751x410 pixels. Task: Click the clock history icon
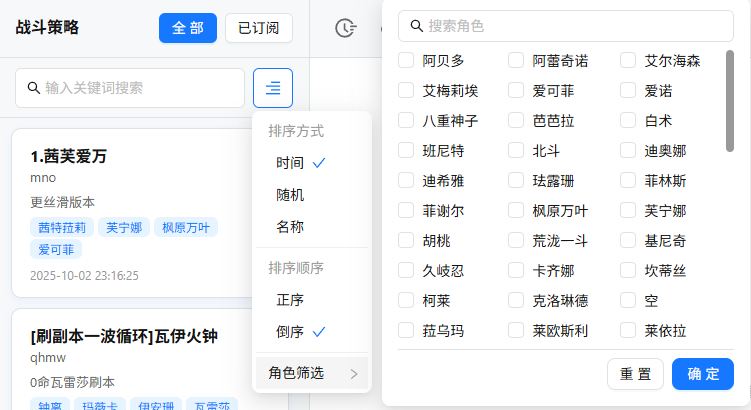tap(345, 28)
